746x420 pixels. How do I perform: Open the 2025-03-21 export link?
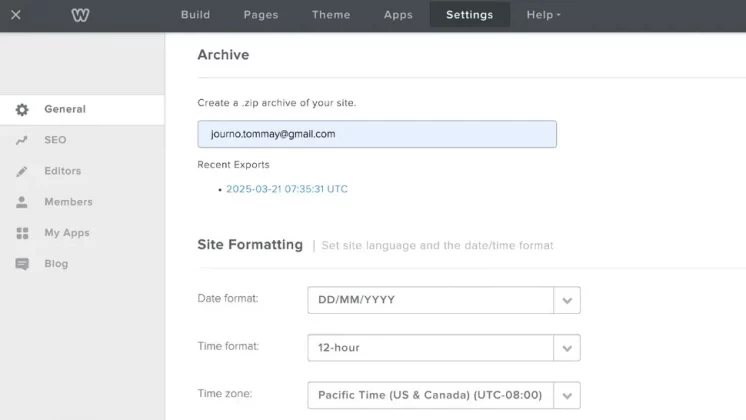[x=287, y=189]
